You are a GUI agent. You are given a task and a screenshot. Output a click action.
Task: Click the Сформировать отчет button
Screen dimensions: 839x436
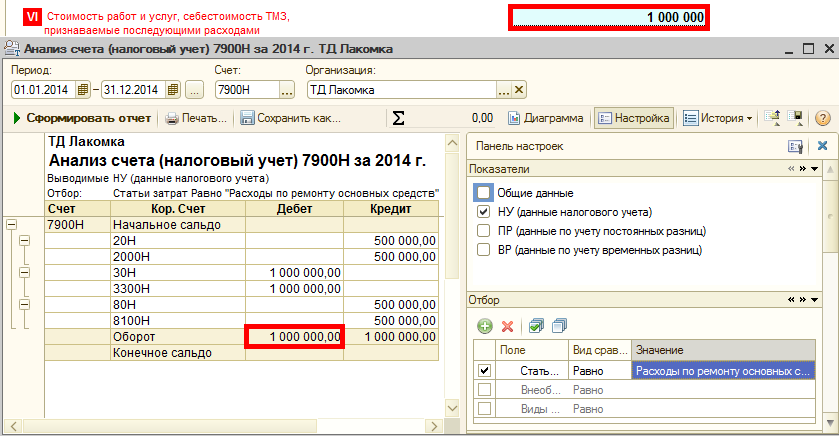point(83,118)
